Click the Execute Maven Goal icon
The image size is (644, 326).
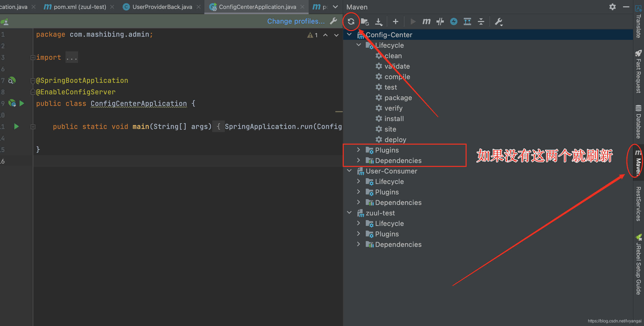coord(426,21)
